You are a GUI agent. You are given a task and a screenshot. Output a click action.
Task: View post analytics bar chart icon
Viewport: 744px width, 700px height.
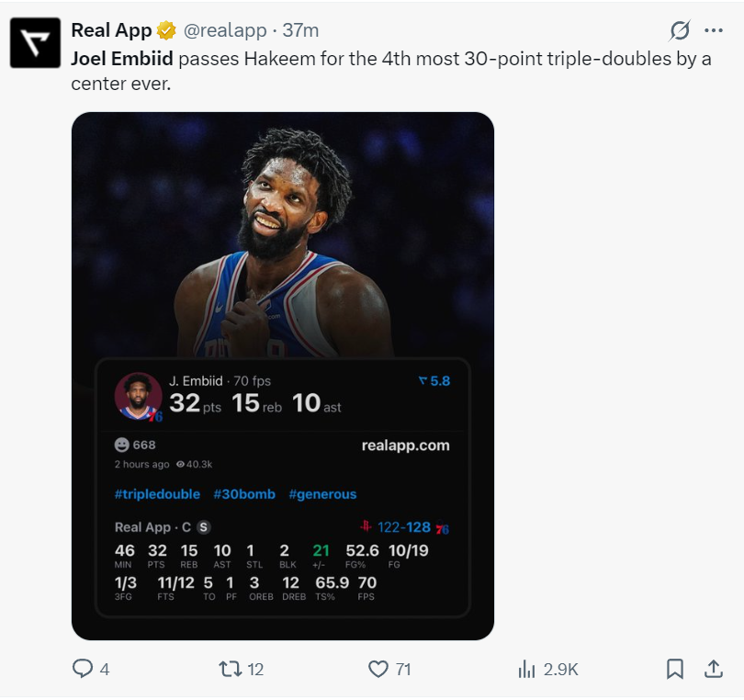(526, 670)
